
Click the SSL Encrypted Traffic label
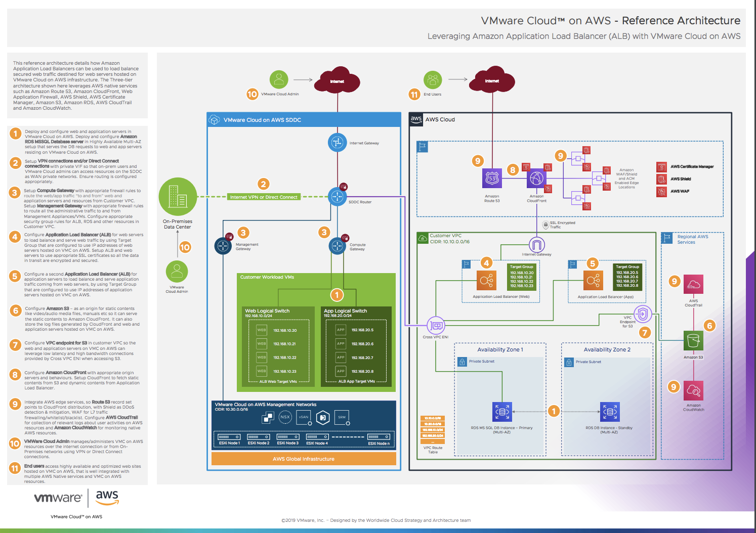pos(562,225)
